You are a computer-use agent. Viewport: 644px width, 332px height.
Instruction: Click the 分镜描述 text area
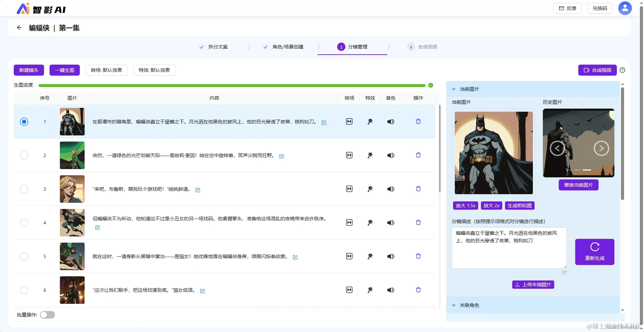click(509, 248)
